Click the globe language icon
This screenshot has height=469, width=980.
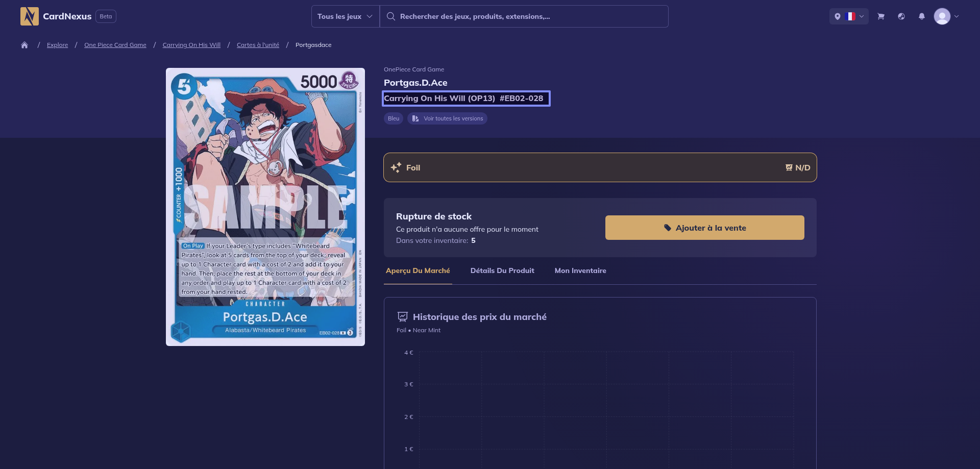point(901,16)
